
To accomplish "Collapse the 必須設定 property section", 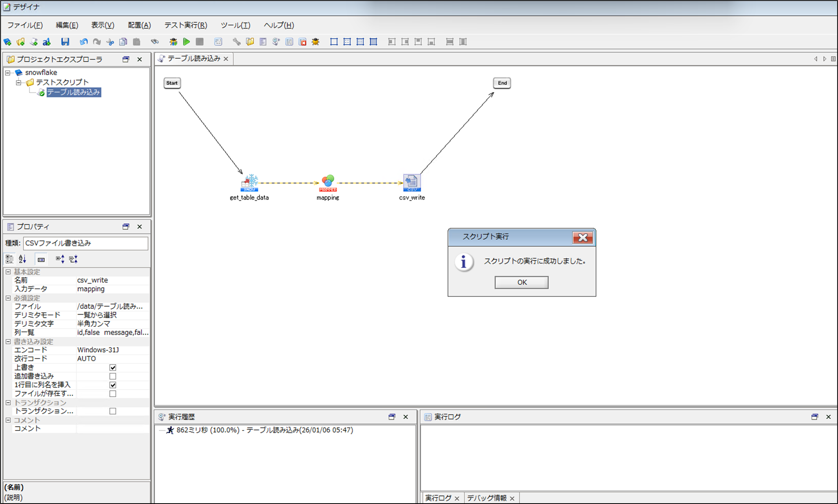I will point(8,298).
